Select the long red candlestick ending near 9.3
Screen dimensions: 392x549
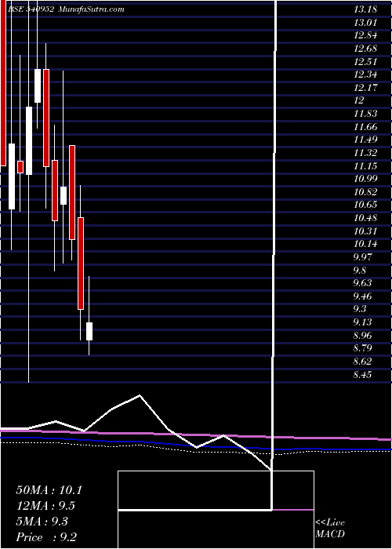click(81, 264)
